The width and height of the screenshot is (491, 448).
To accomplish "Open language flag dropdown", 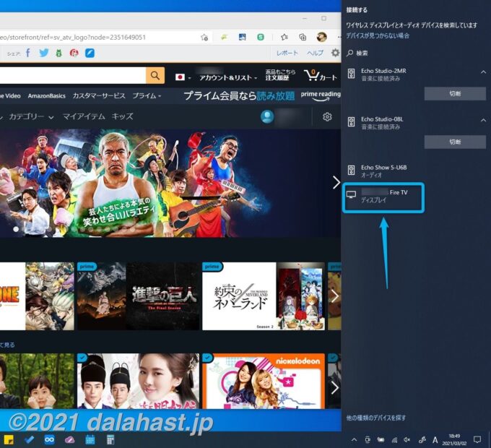I will click(183, 77).
